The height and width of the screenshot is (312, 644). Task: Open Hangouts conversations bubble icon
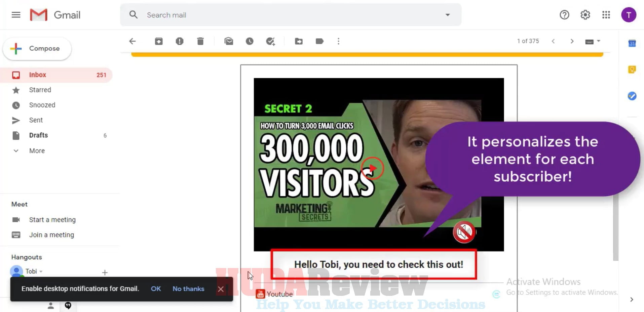68,306
